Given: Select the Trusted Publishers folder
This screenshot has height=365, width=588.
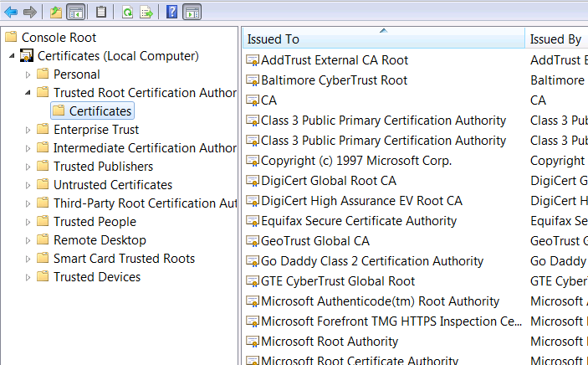Looking at the screenshot, I should click(x=103, y=167).
